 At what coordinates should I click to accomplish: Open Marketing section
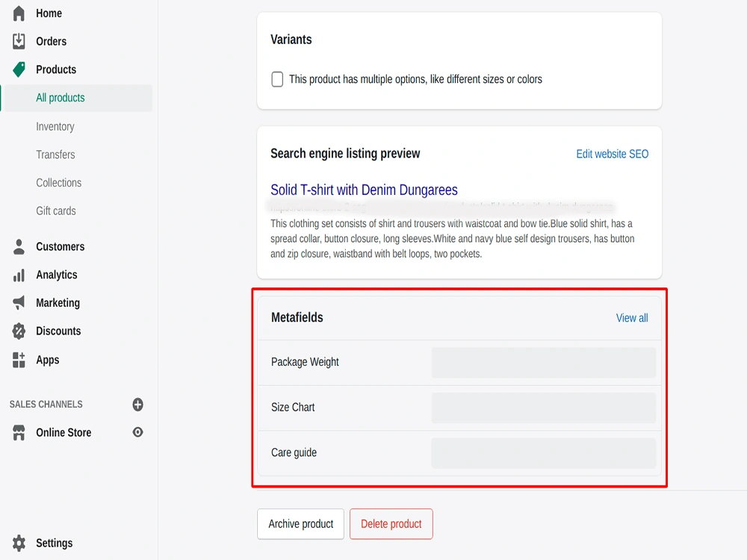click(x=58, y=303)
